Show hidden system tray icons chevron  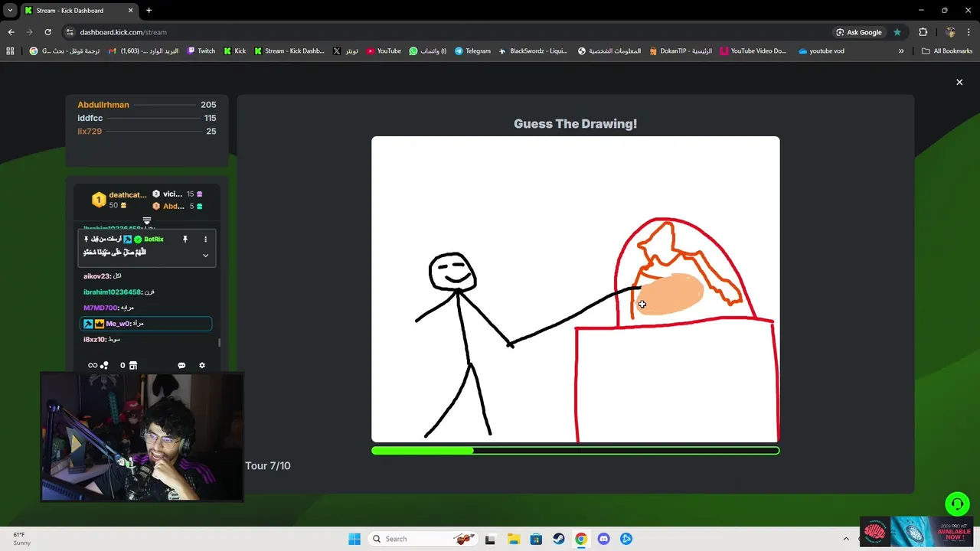pos(846,539)
